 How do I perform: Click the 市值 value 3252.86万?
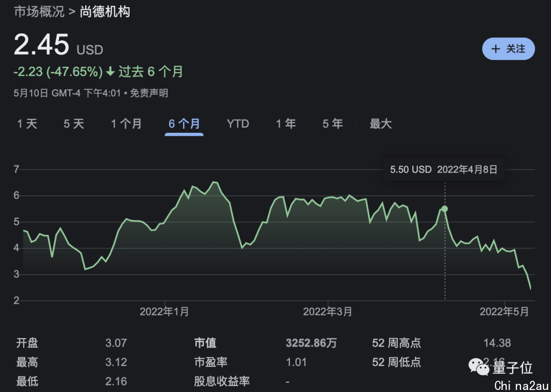tap(311, 343)
